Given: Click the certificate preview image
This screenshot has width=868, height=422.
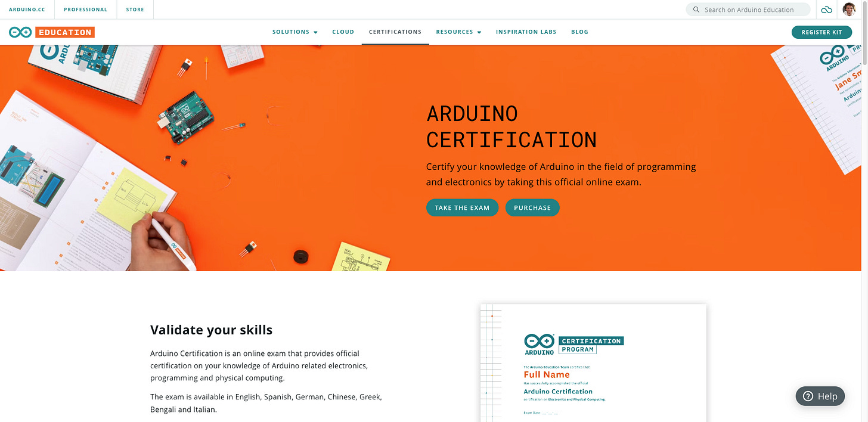Looking at the screenshot, I should click(x=593, y=363).
